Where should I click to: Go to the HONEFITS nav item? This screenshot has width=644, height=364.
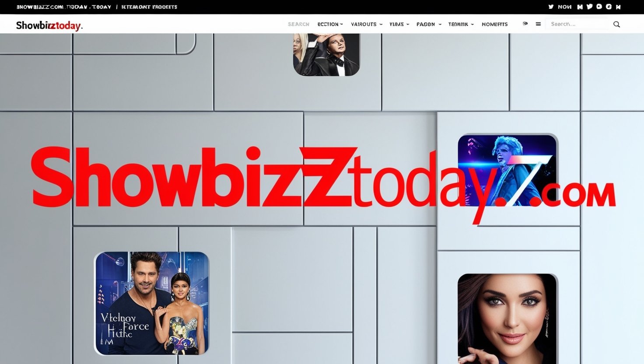coord(494,24)
